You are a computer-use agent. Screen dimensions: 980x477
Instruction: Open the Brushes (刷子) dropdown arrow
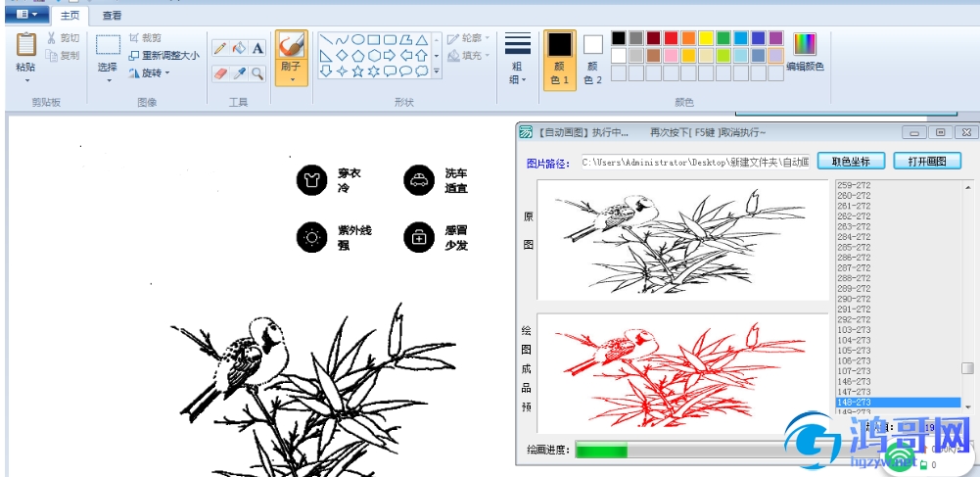point(292,80)
